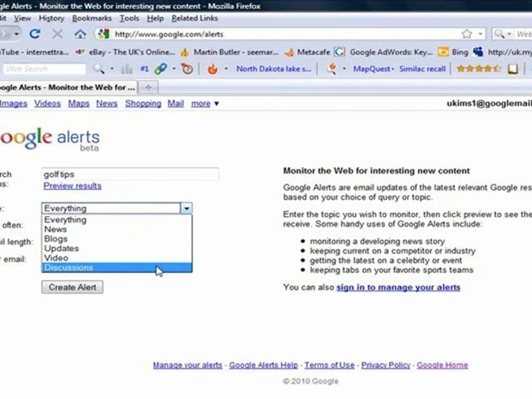Collapse the Type dropdown via its arrow
The width and height of the screenshot is (532, 399).
coord(187,208)
